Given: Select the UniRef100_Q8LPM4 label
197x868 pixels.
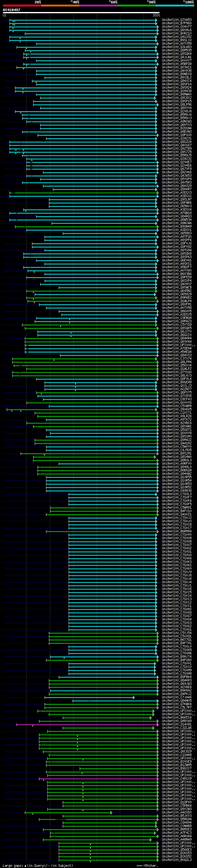Looking at the screenshot, I should 177,362.
